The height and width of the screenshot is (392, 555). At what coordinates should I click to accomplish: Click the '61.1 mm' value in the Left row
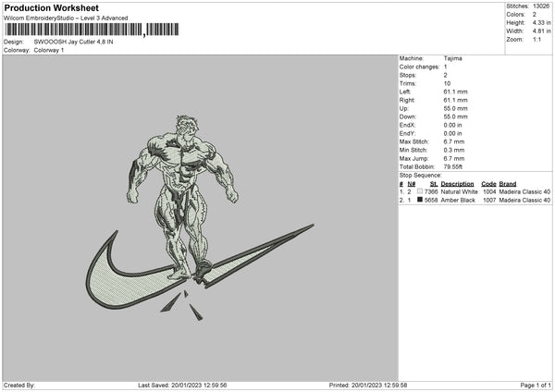pyautogui.click(x=455, y=92)
